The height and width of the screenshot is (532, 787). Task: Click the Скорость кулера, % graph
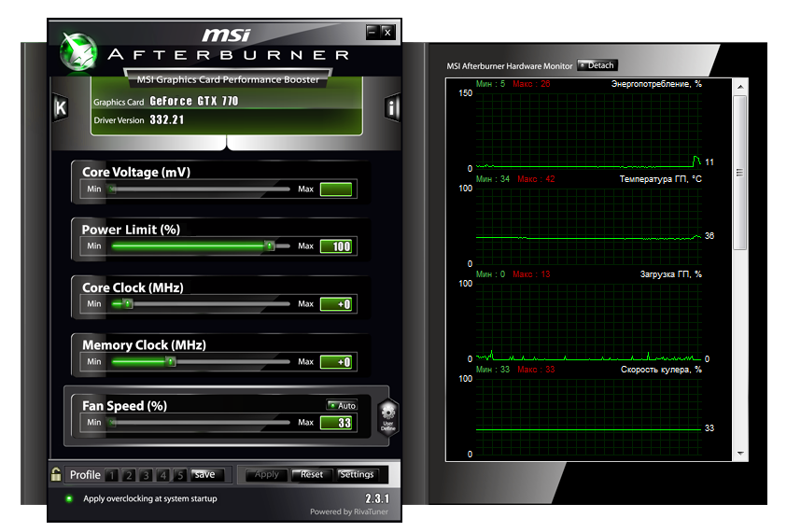(x=589, y=416)
